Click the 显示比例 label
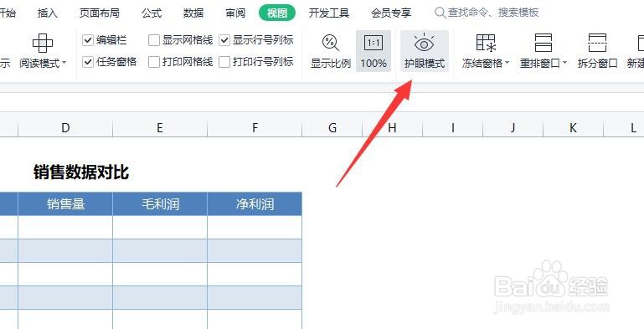644x329 pixels. pos(331,64)
